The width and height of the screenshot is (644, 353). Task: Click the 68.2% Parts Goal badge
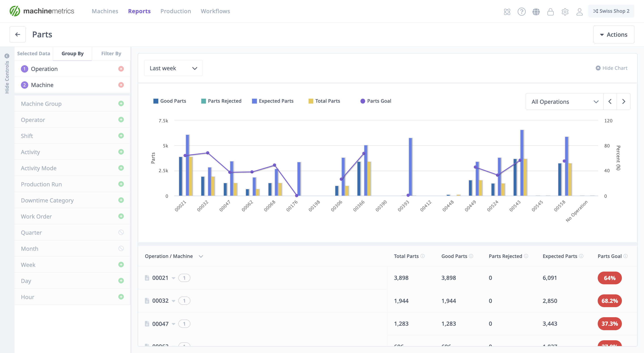pos(610,301)
